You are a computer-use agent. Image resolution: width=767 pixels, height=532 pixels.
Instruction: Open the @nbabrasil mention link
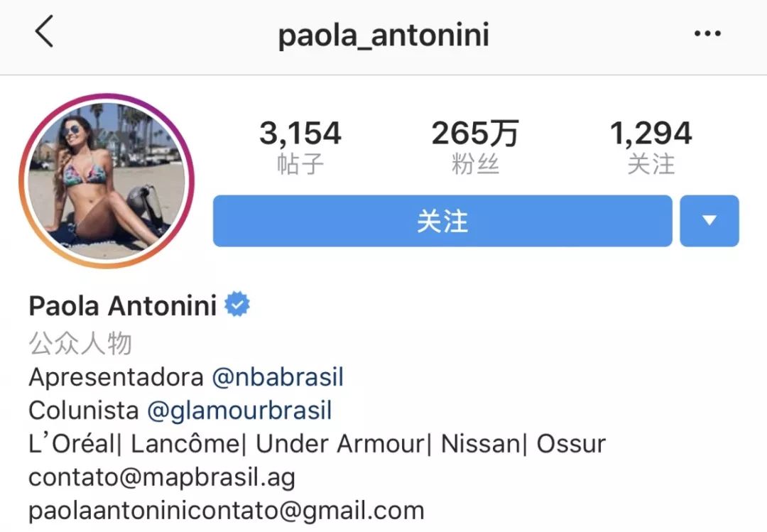click(278, 377)
